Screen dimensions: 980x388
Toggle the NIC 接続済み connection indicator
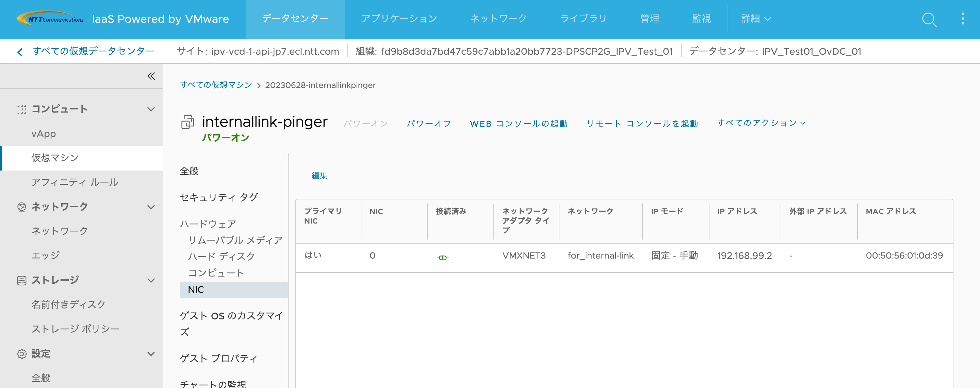[x=442, y=258]
